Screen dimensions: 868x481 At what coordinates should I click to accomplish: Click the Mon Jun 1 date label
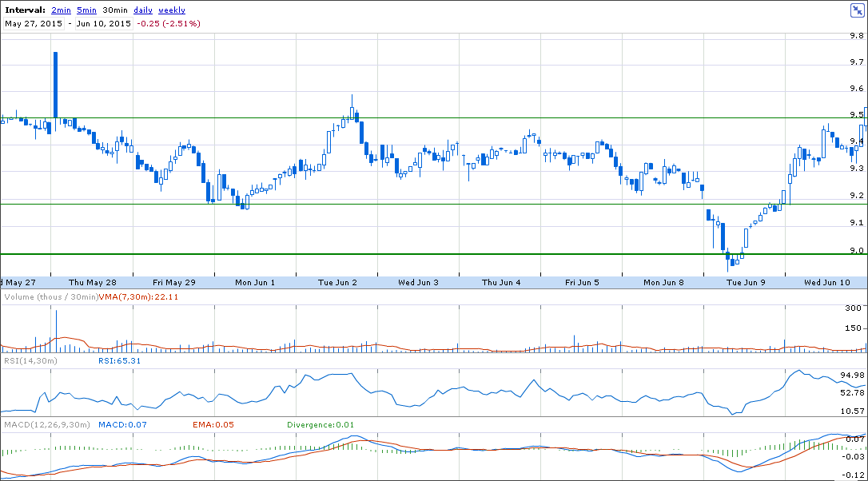click(255, 282)
